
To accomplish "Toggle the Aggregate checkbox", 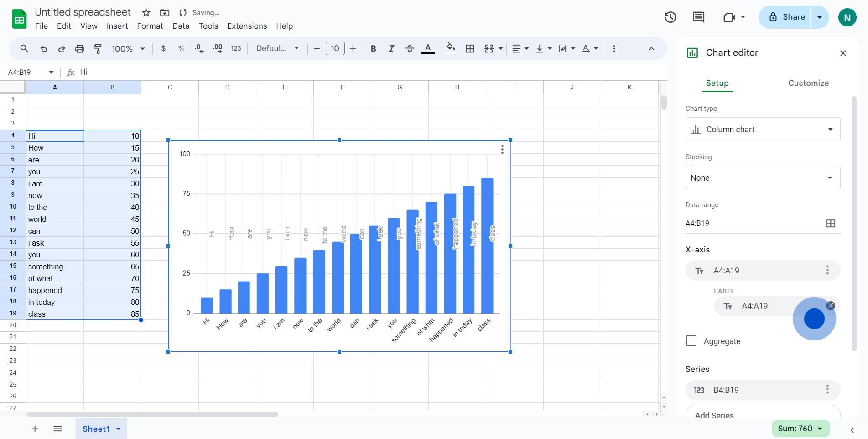I will [691, 341].
